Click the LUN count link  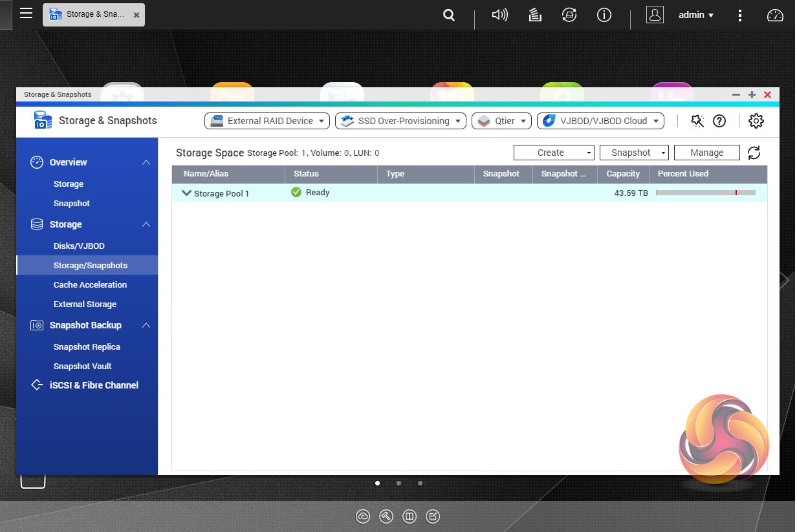(x=377, y=153)
